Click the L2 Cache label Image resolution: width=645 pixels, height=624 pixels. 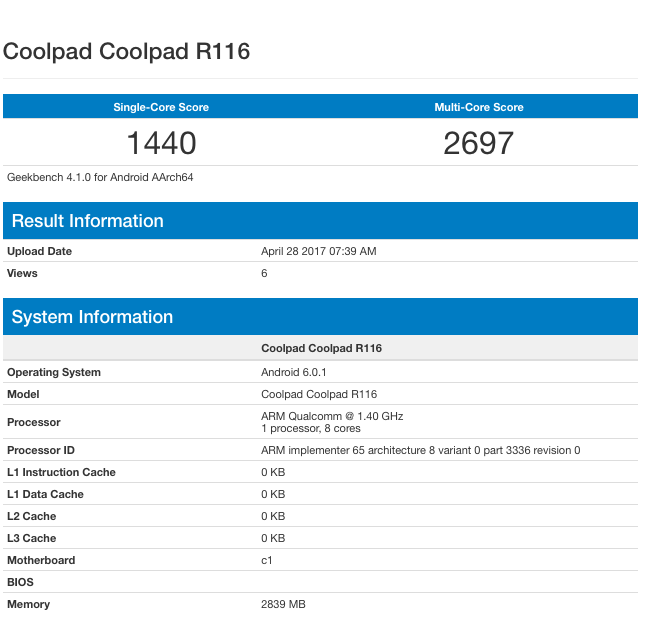click(x=31, y=516)
